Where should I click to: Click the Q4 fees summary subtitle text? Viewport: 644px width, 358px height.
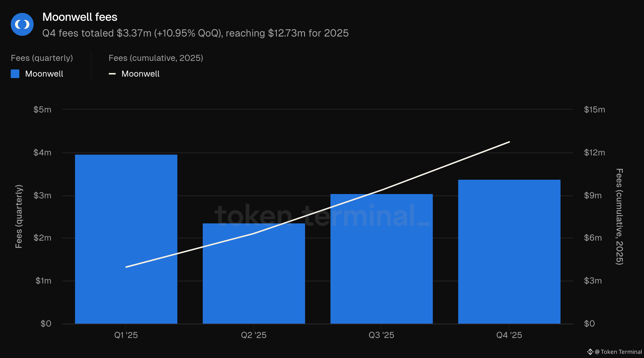pos(195,33)
